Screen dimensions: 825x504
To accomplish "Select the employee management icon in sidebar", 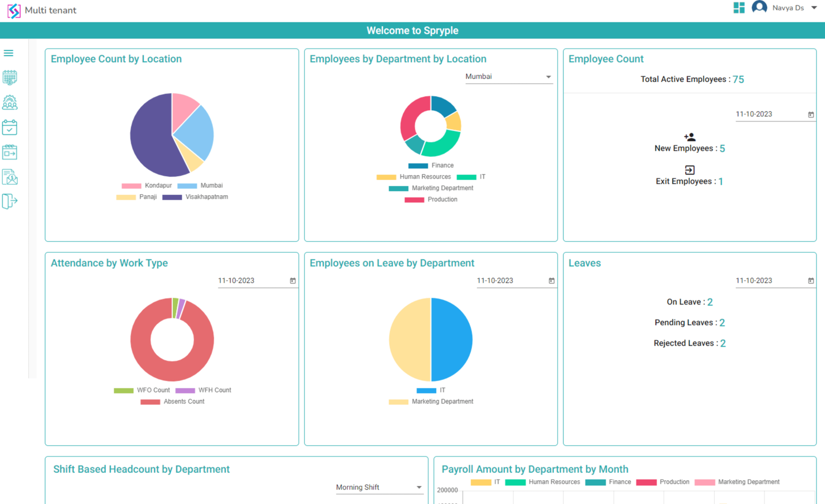I will pos(10,103).
